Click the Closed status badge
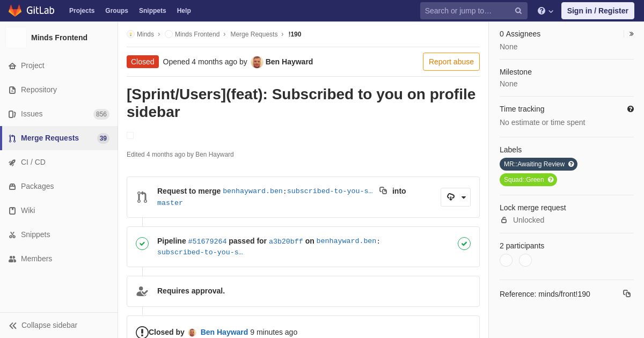This screenshot has width=644, height=338. [x=143, y=62]
